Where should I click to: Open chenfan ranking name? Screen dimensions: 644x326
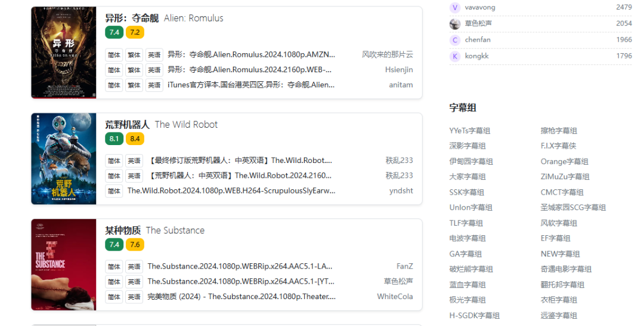(x=478, y=40)
